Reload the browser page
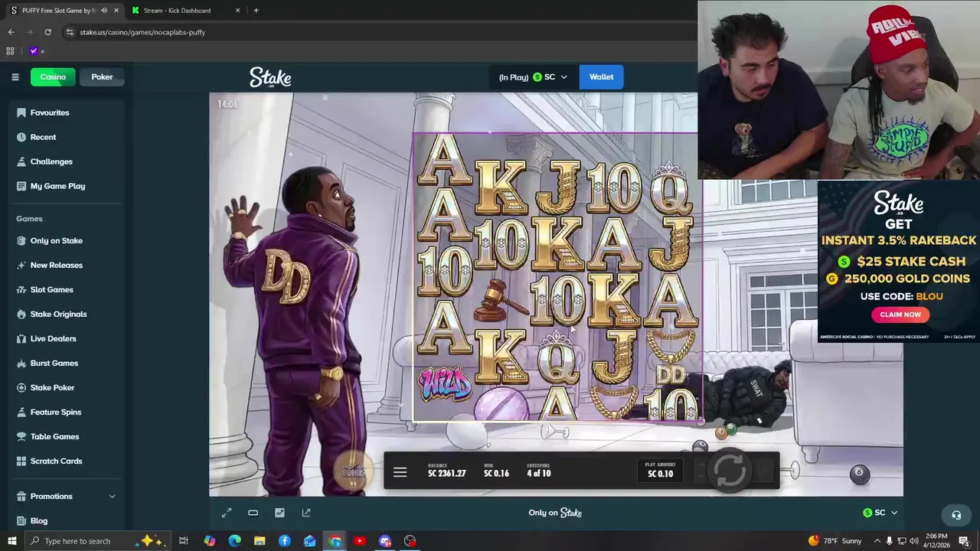The image size is (980, 551). (47, 32)
